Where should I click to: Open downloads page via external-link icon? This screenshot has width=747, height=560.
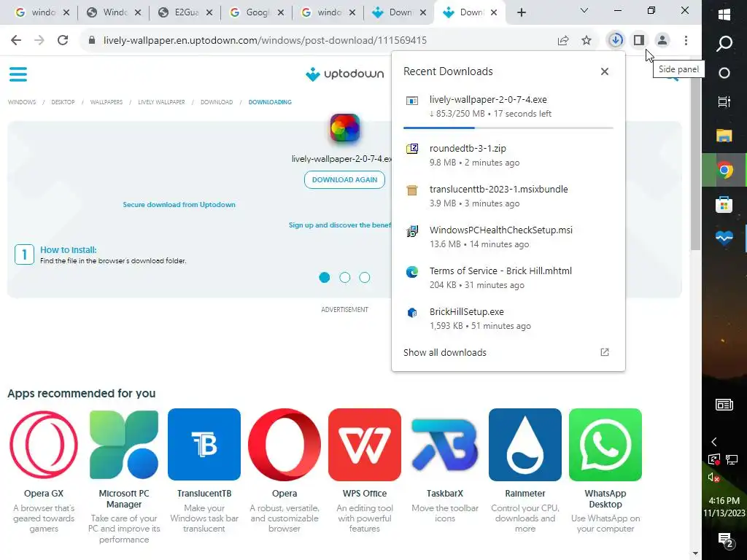[605, 352]
